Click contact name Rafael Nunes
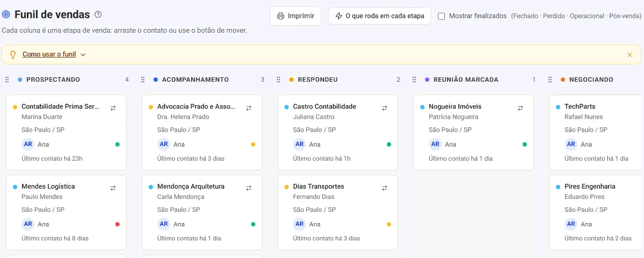The width and height of the screenshot is (644, 258). tap(584, 117)
